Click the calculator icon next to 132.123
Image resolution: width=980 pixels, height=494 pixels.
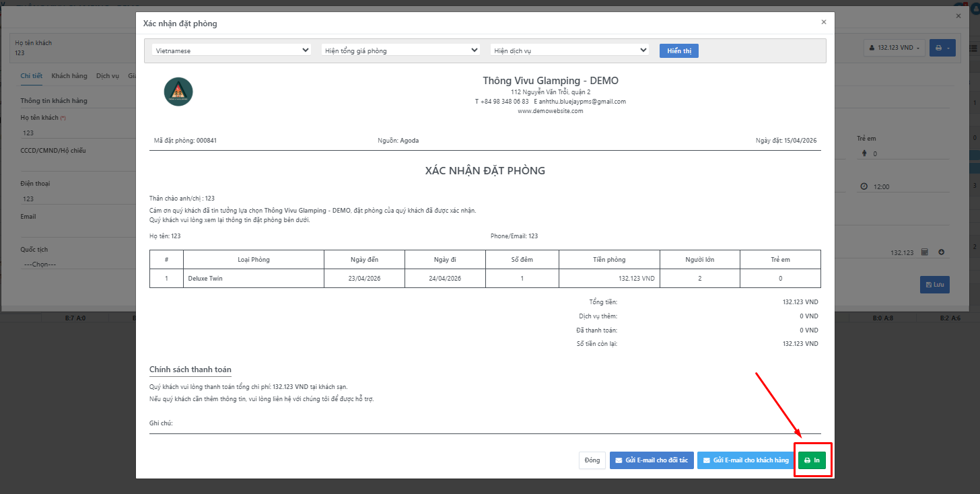[925, 252]
